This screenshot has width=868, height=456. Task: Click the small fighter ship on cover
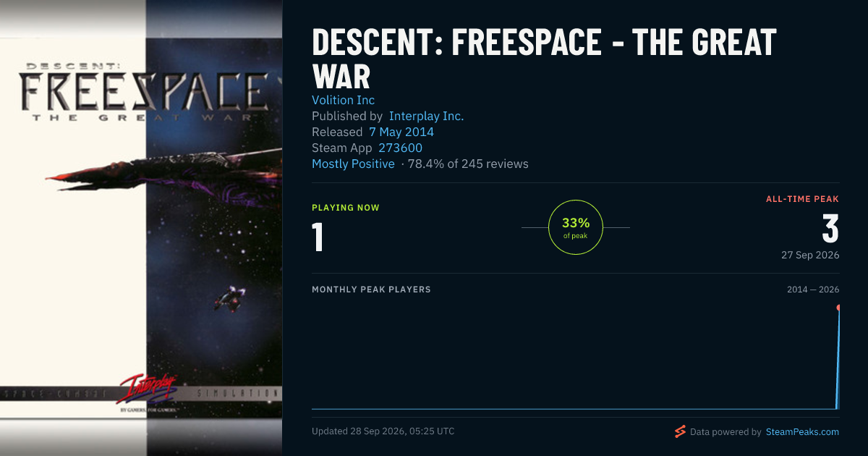tap(230, 297)
